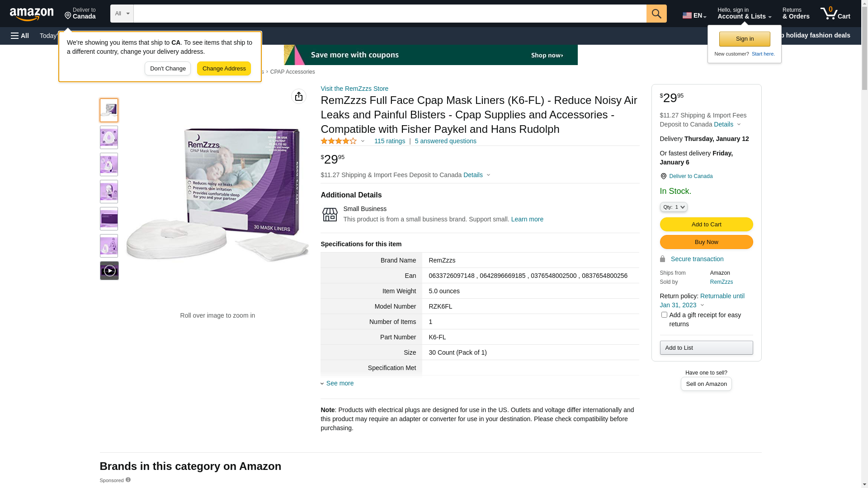
Task: Open Account & Lists menu
Action: point(745,14)
